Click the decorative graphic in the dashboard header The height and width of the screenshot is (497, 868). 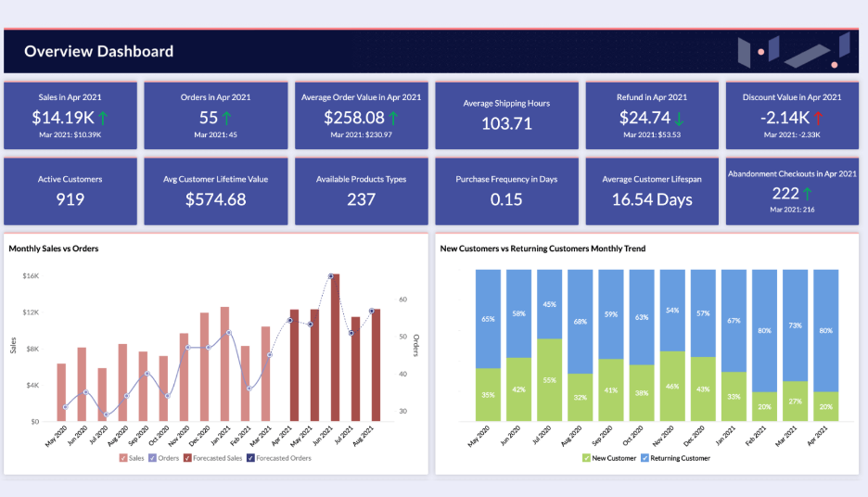pos(794,50)
